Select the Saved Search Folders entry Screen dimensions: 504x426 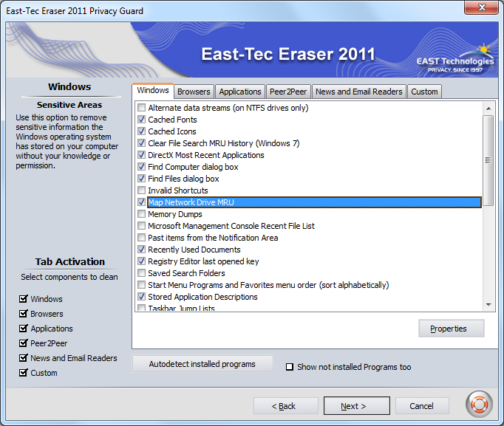(x=186, y=273)
